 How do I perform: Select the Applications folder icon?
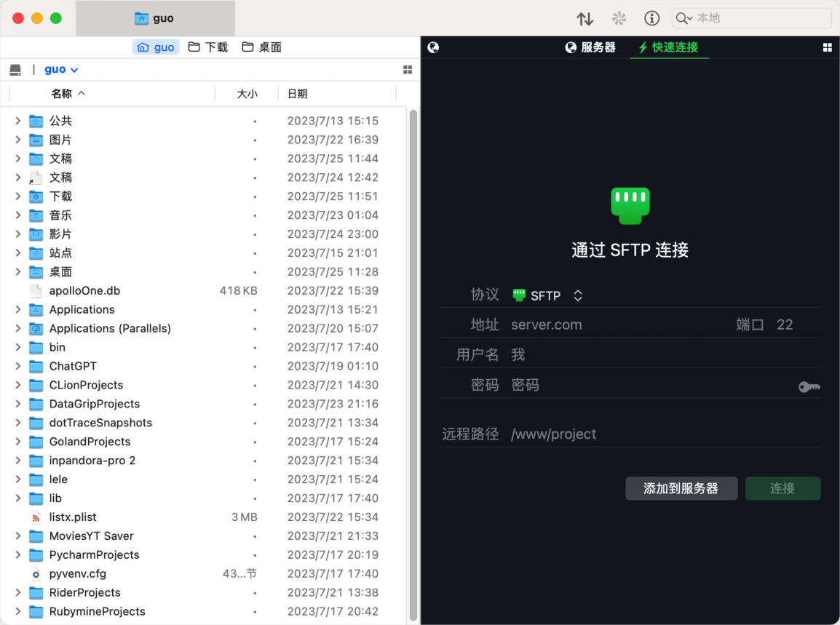[x=36, y=309]
